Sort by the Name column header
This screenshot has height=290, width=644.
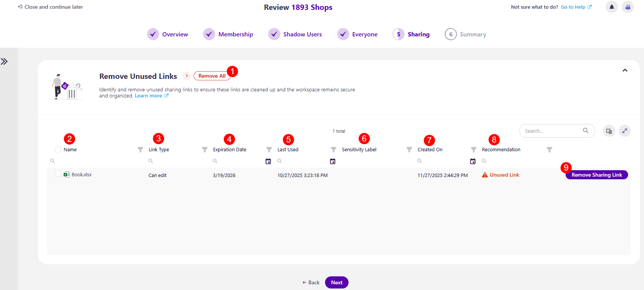coord(70,150)
